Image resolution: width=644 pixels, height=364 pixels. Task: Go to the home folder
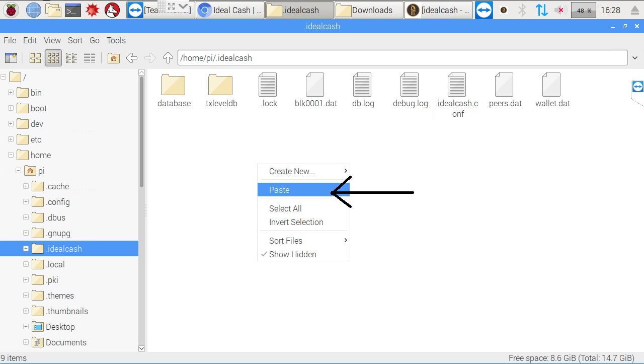[x=114, y=58]
